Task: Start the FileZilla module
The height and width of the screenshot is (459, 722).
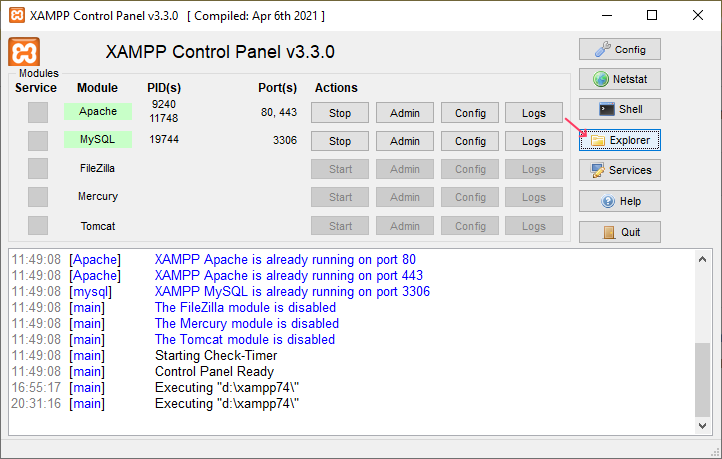Action: 340,169
